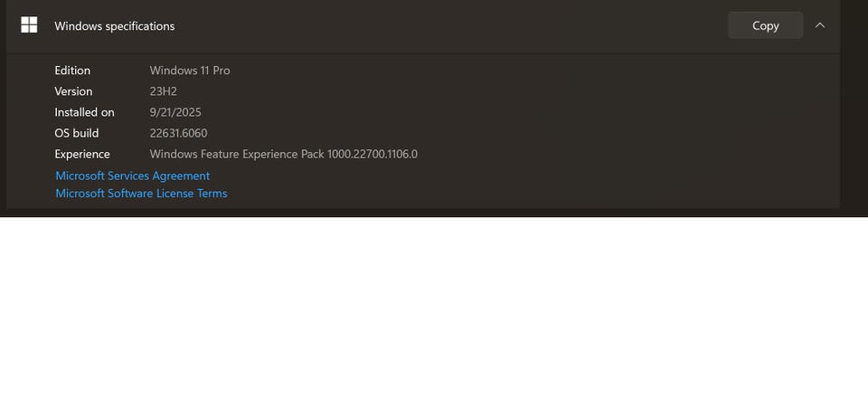Image resolution: width=868 pixels, height=418 pixels.
Task: Click the Windows Feature Experience Pack value
Action: pyautogui.click(x=283, y=154)
